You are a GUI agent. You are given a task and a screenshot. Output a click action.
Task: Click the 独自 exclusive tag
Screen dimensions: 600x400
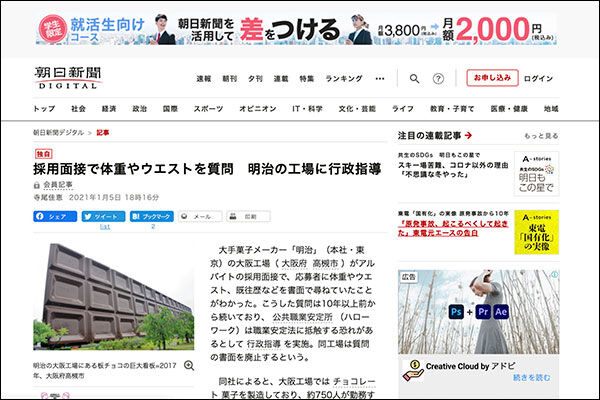pyautogui.click(x=43, y=154)
